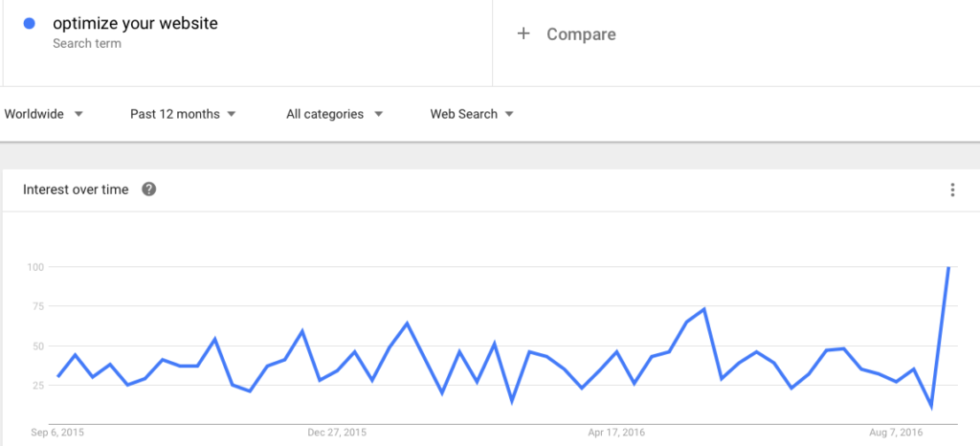
Task: Click the arrow beside Web Search
Action: (509, 114)
